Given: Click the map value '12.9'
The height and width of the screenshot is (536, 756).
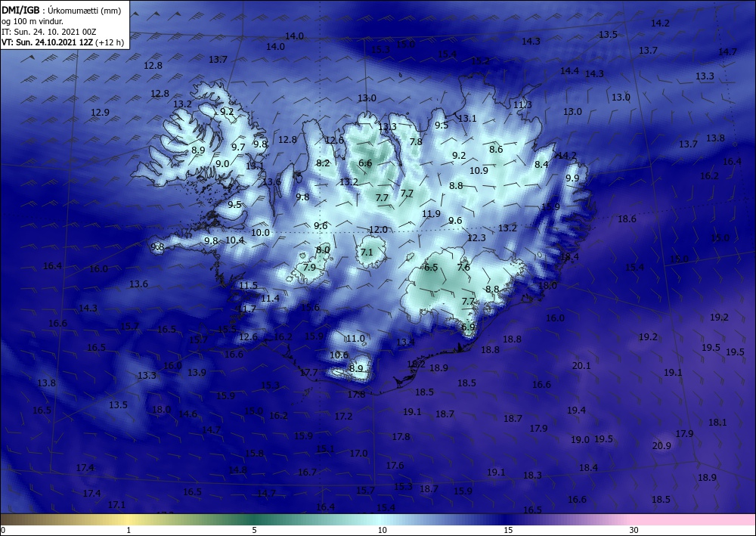Looking at the screenshot, I should pyautogui.click(x=100, y=113).
